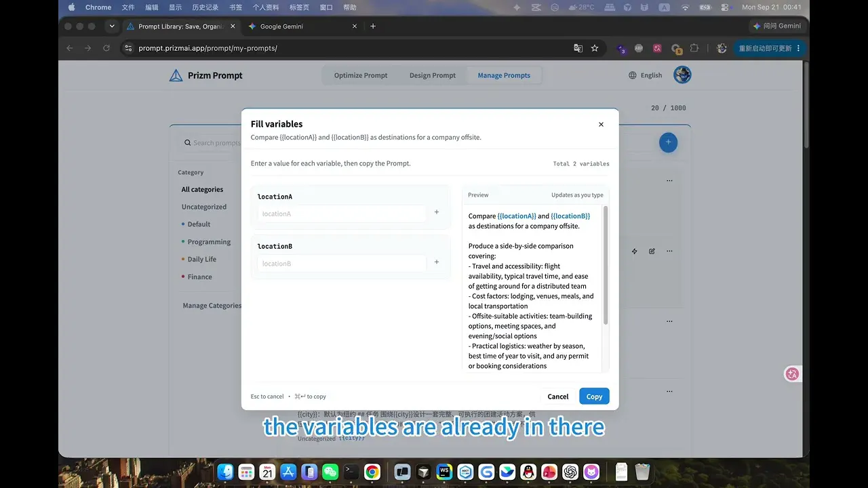Open the Design Prompt tab
This screenshot has width=868, height=488.
(433, 75)
